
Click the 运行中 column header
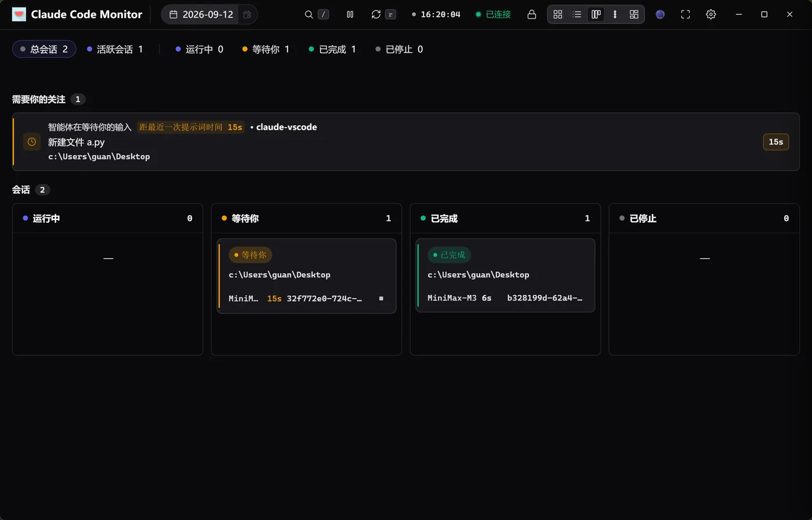(x=107, y=218)
